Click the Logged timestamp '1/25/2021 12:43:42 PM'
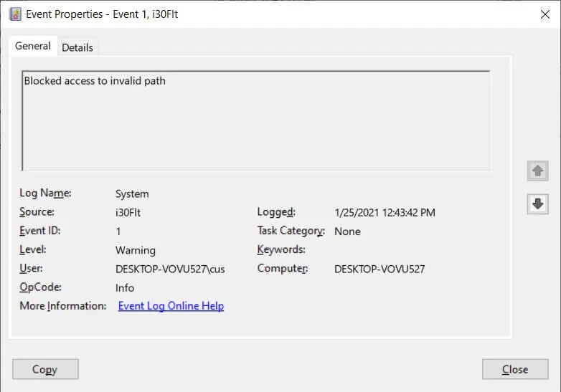Image resolution: width=561 pixels, height=392 pixels. [x=385, y=213]
